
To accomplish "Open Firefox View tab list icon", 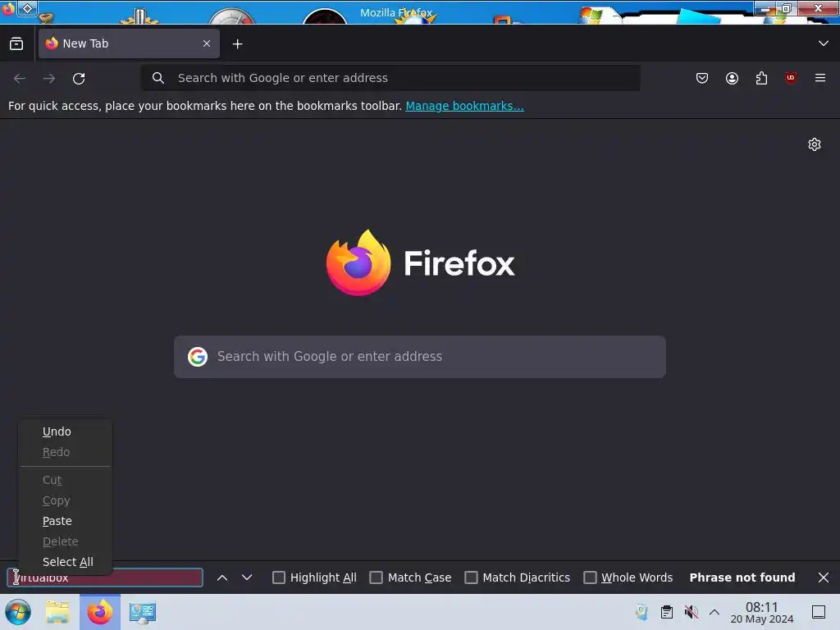I will pyautogui.click(x=16, y=44).
